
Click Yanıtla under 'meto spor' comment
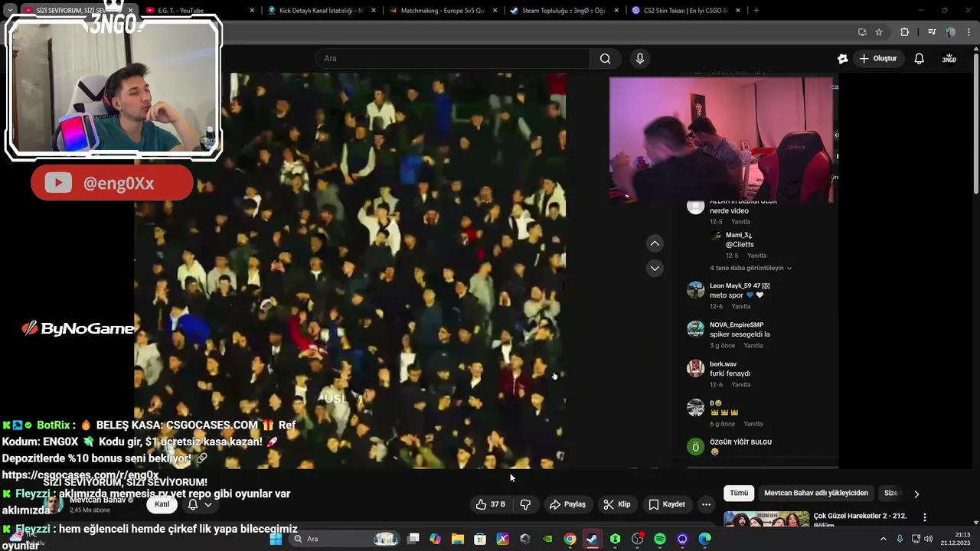740,307
